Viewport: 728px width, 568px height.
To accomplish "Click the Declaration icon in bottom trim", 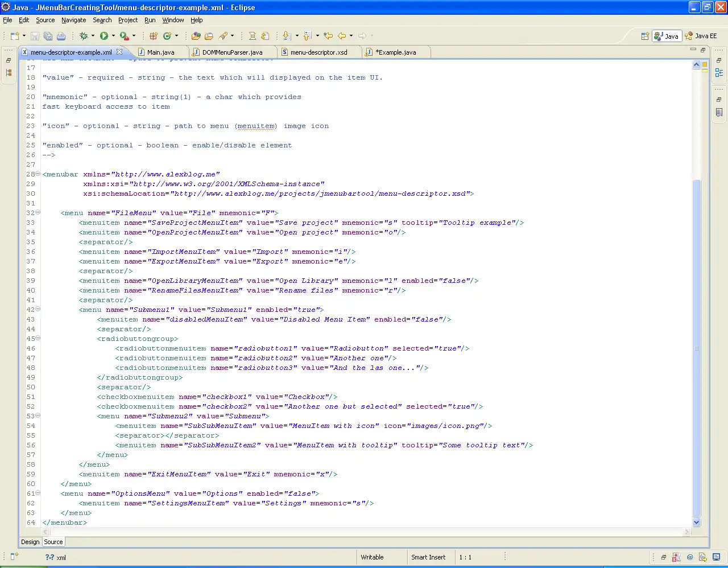I will coord(703,557).
